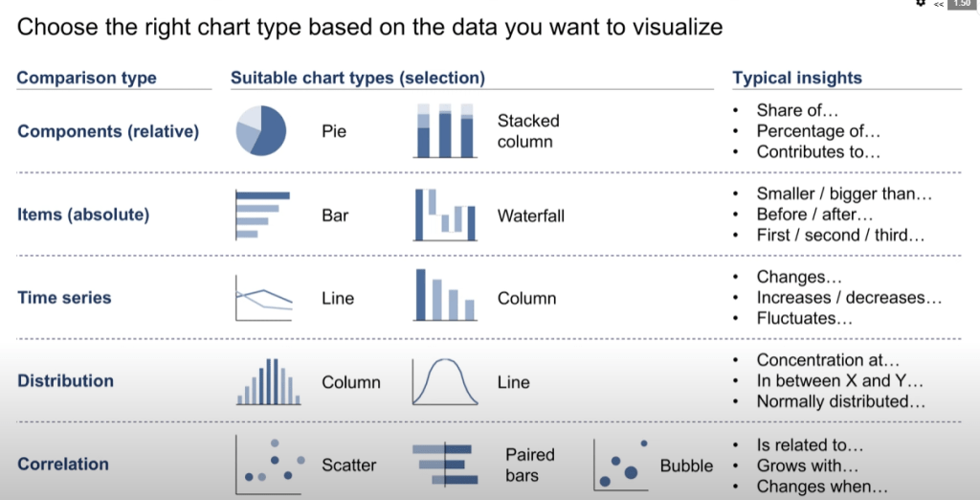Click the Typical insights column header
This screenshot has height=500, width=980.
click(x=797, y=79)
